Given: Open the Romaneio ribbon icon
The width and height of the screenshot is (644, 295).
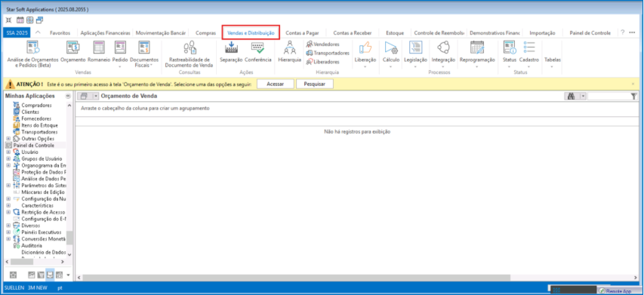Looking at the screenshot, I should click(x=99, y=52).
